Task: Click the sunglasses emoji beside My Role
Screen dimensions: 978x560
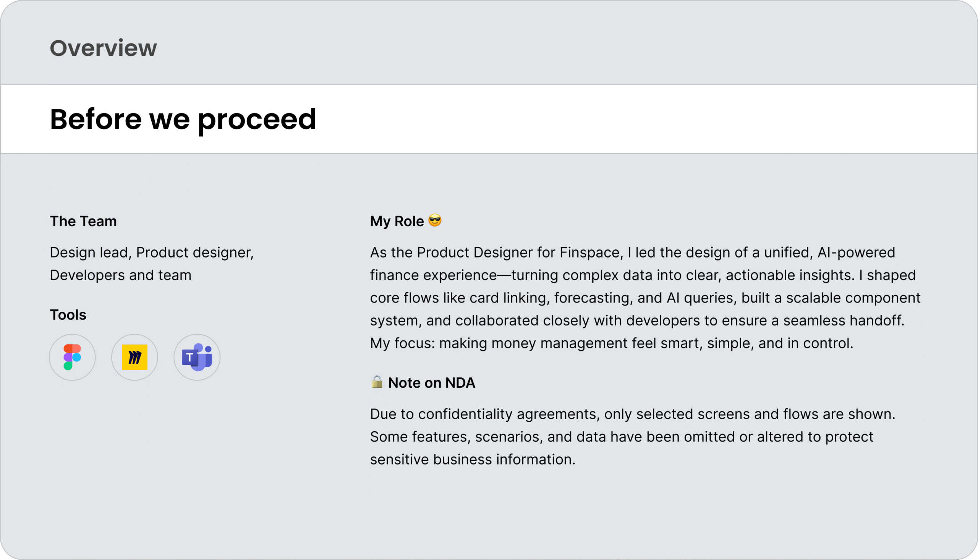Action: pos(435,220)
